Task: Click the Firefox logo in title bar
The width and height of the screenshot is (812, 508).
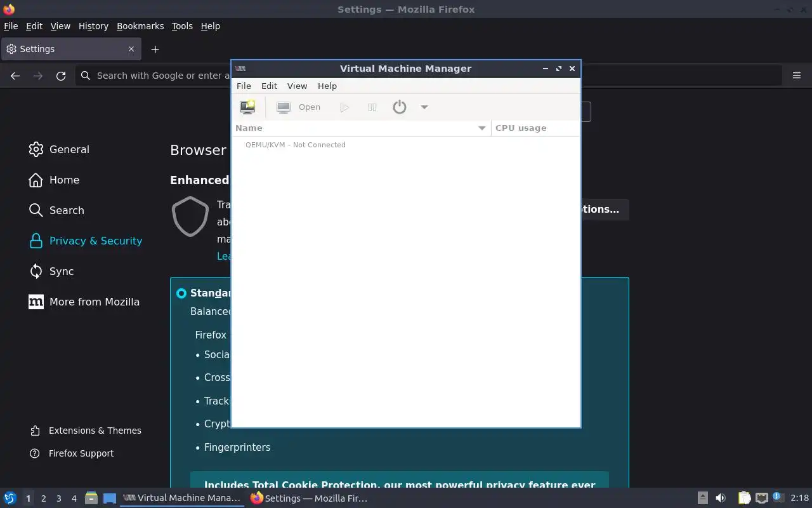Action: tap(9, 9)
